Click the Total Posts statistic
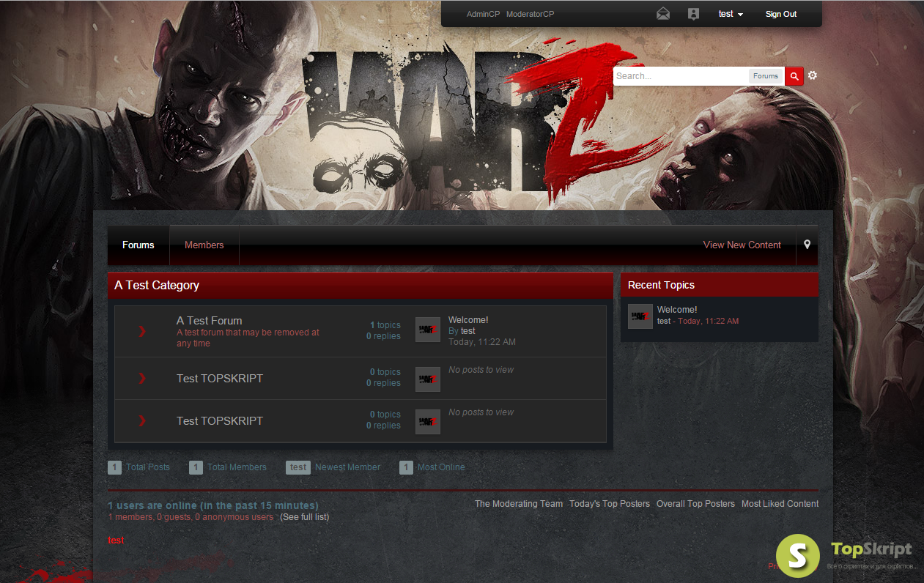Screen dimensions: 924x583 138,467
